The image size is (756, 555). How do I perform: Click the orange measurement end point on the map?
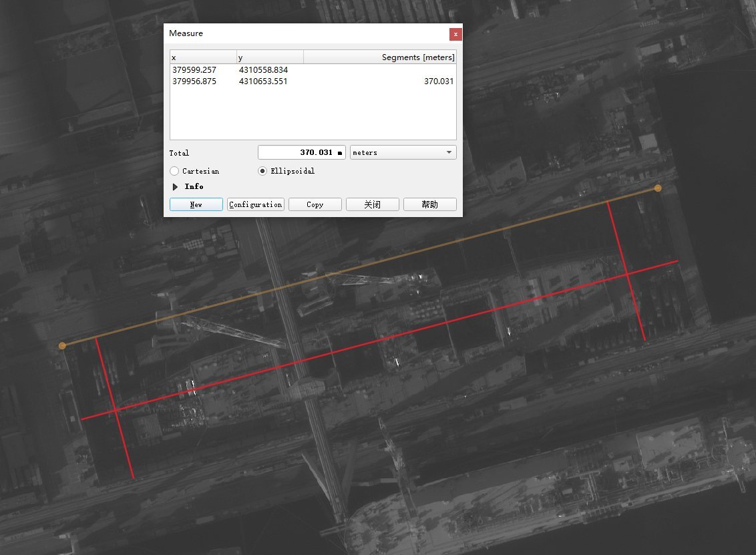[658, 188]
